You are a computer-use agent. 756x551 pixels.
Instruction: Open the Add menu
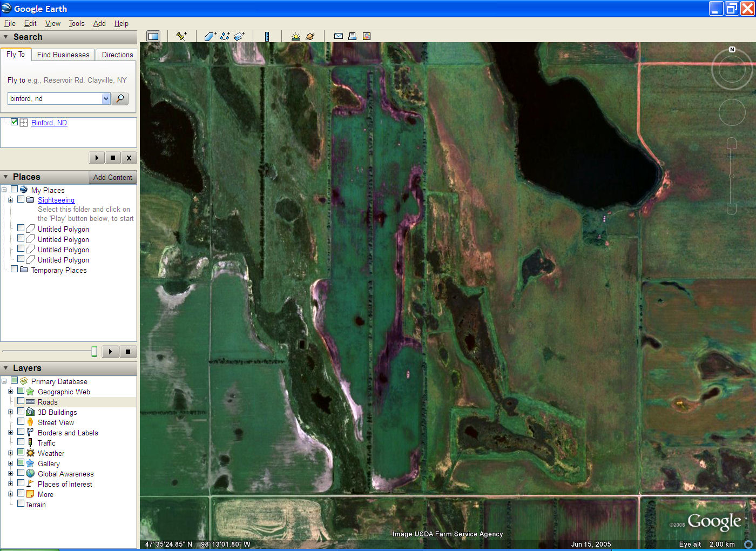[x=99, y=23]
